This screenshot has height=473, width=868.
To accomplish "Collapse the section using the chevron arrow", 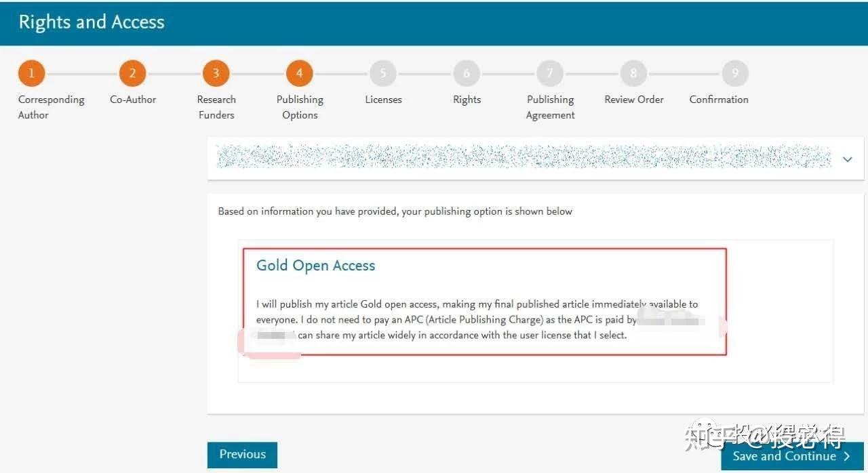I will 847,159.
